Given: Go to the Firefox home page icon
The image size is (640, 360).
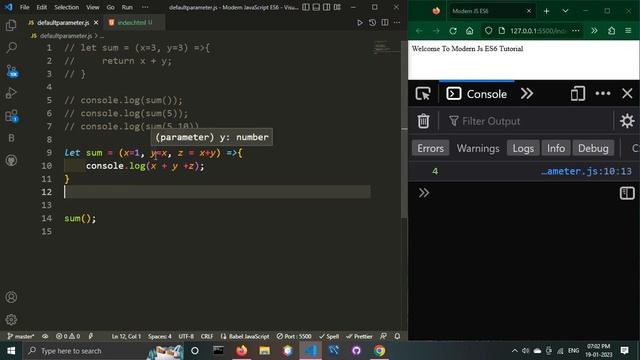Looking at the screenshot, I should pyautogui.click(x=470, y=31).
